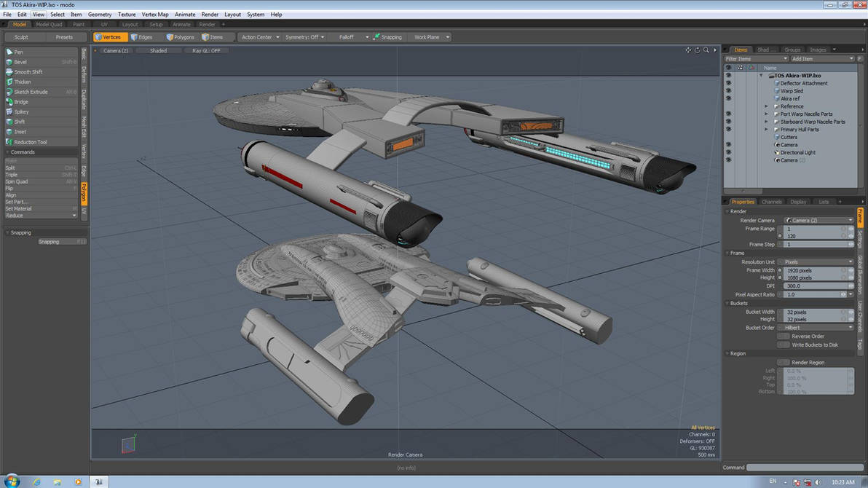Click the viewport rotate icon
The image size is (868, 488).
[x=697, y=50]
